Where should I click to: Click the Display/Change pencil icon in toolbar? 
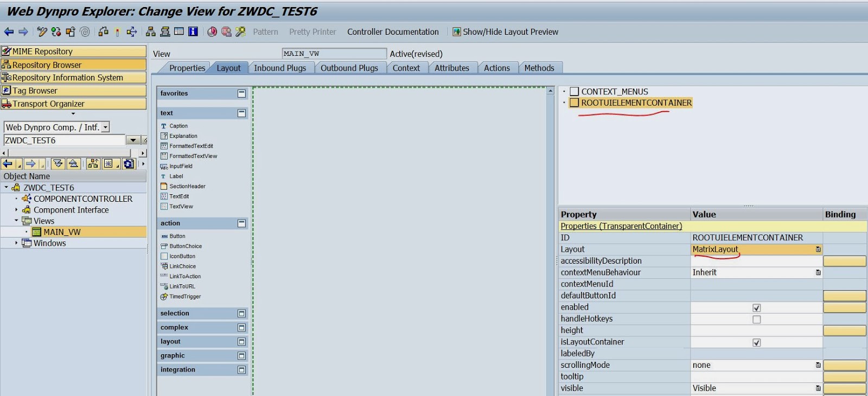42,32
